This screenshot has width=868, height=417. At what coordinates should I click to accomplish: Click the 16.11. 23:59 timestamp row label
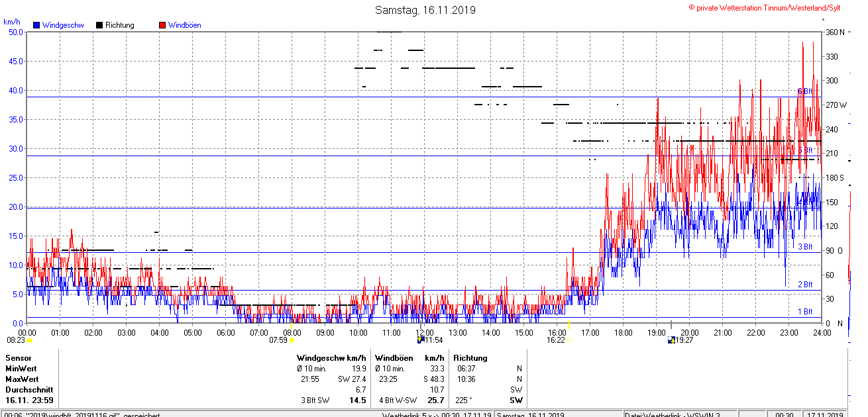[29, 400]
